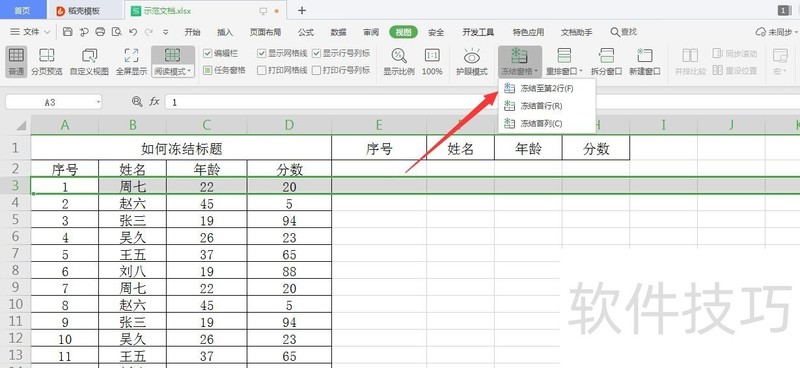This screenshot has height=368, width=800.
Task: Open the 插入 ribbon tab
Action: [x=225, y=32]
